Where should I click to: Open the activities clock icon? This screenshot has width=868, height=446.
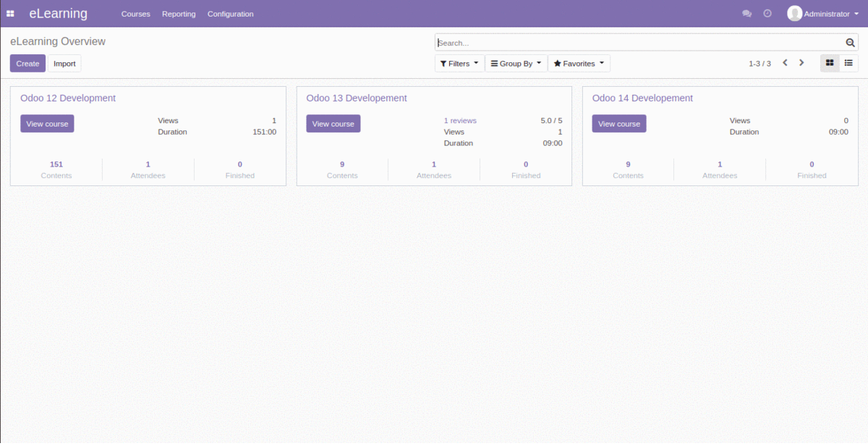(x=767, y=14)
